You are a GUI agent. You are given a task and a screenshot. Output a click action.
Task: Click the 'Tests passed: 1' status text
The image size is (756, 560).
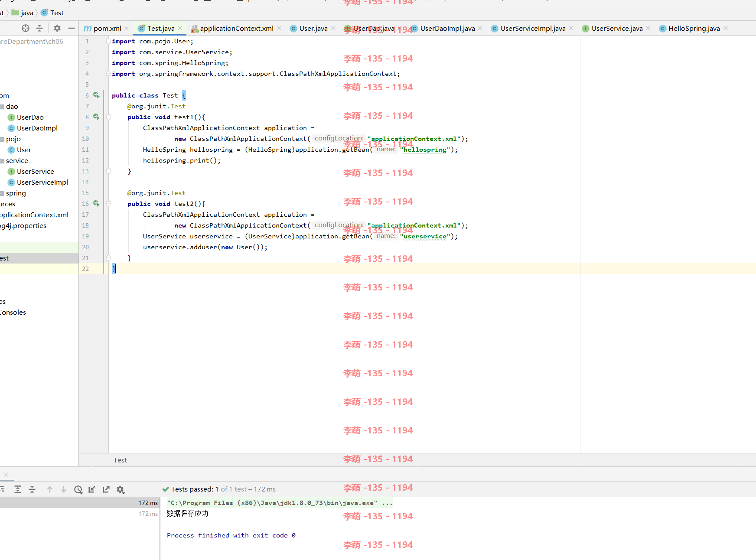pyautogui.click(x=195, y=489)
